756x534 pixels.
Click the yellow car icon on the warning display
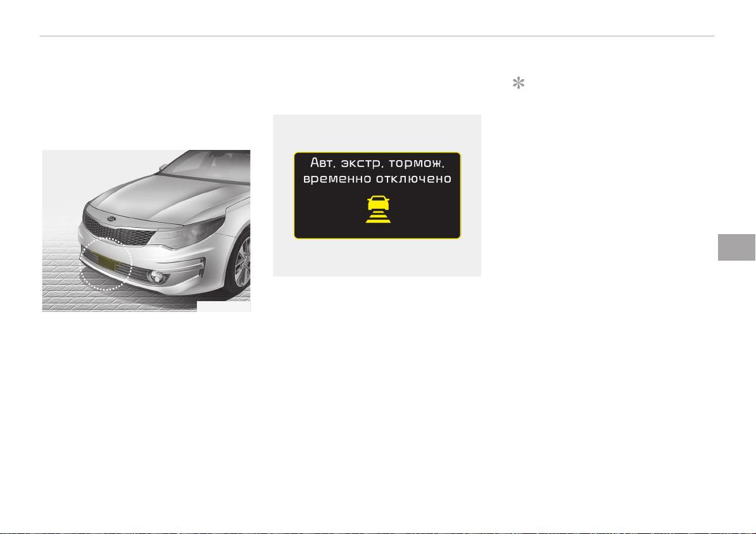(378, 209)
